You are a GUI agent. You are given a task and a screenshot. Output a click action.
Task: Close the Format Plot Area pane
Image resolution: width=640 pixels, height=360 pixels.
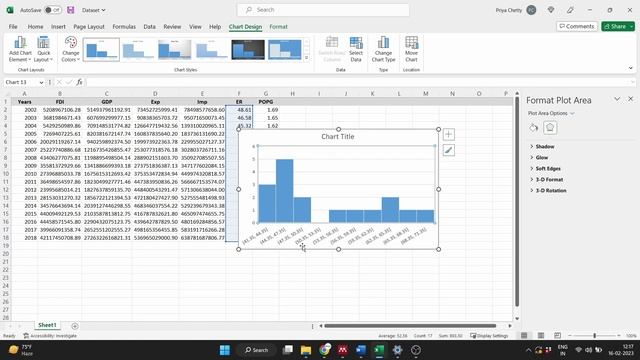631,99
